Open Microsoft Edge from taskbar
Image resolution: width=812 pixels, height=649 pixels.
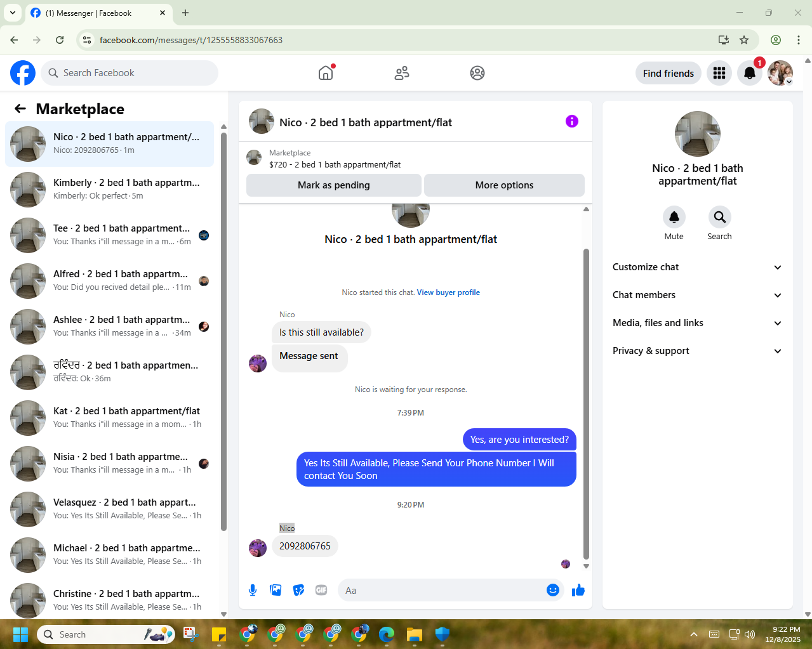pyautogui.click(x=387, y=634)
